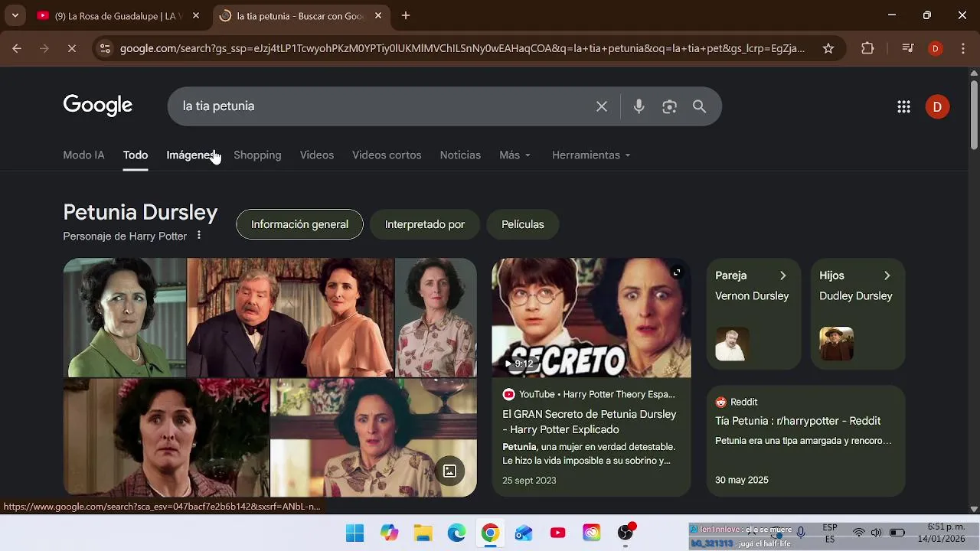
Task: Click the address bar URL
Action: 462,48
